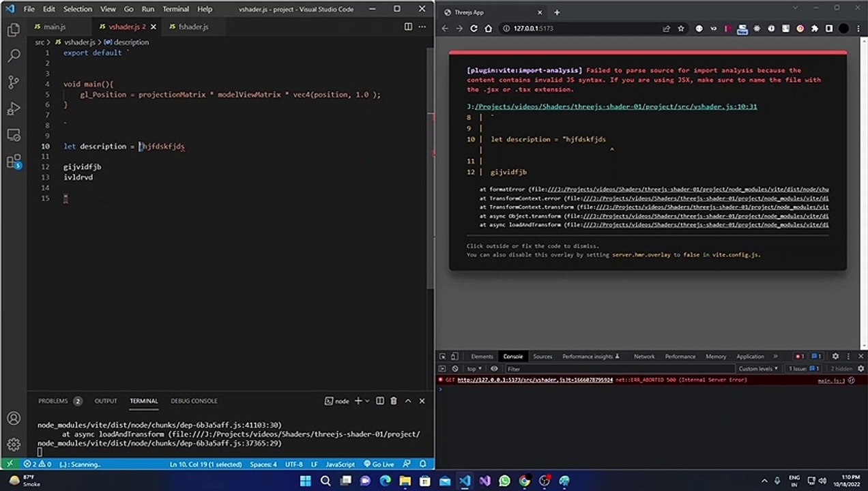Toggle live expression eye icon in console
This screenshot has height=491, width=868.
coord(495,369)
